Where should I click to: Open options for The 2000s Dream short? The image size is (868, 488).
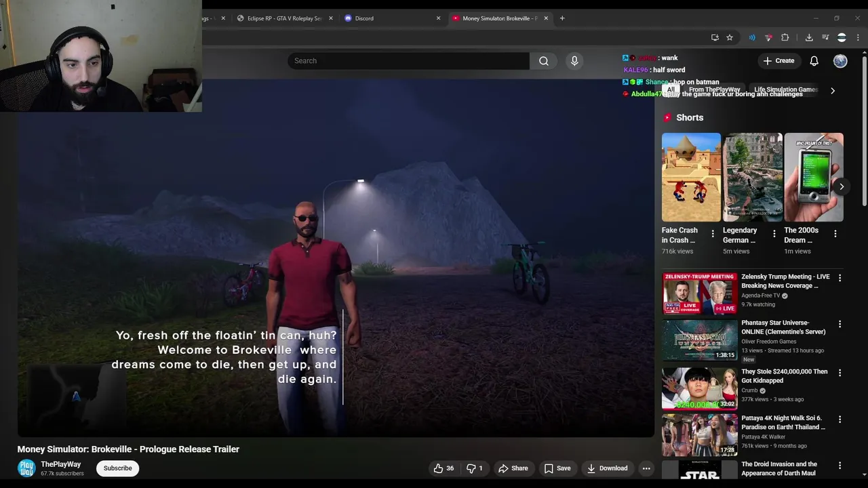tap(835, 234)
